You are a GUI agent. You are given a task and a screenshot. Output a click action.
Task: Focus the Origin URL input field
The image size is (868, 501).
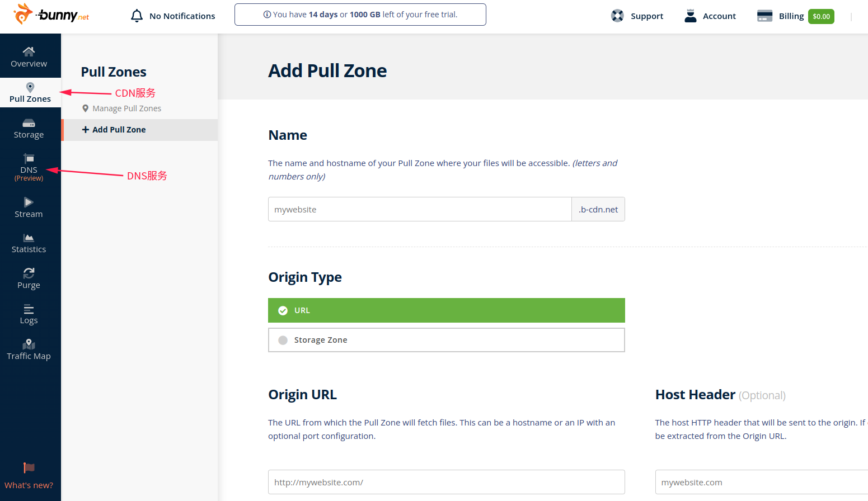(446, 482)
